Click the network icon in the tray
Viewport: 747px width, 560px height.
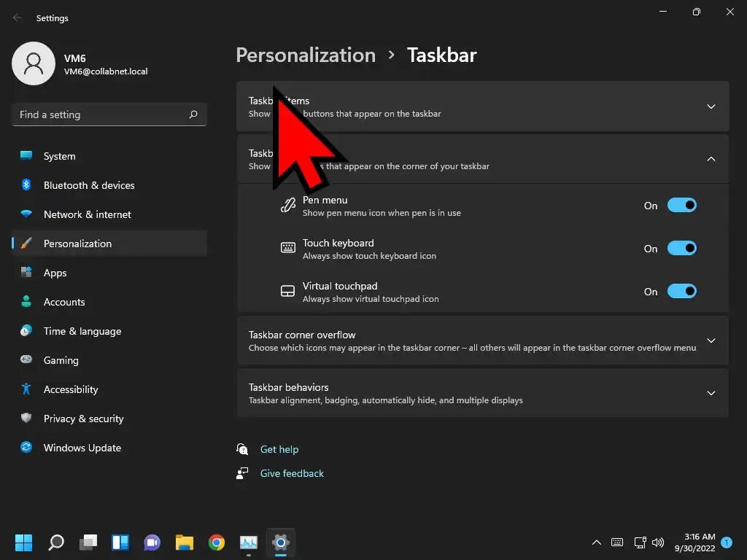640,542
